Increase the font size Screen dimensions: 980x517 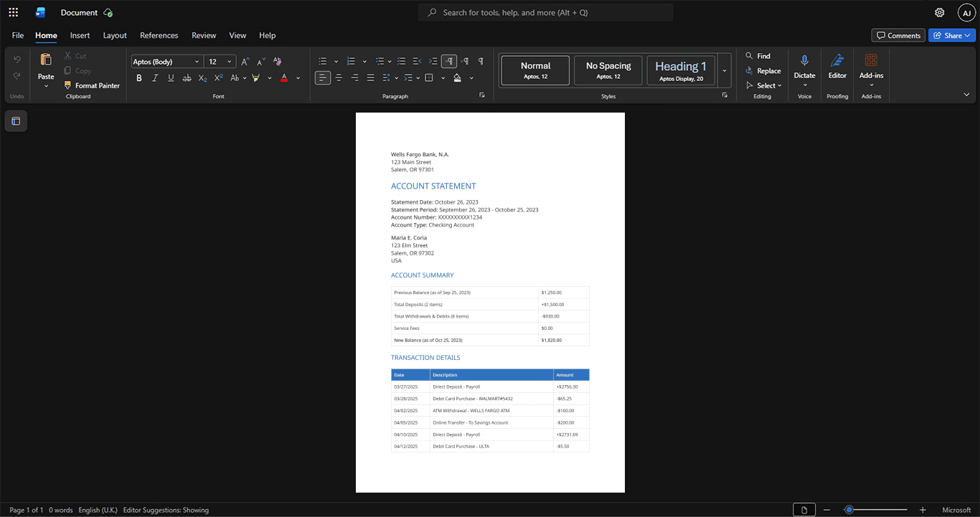click(245, 62)
